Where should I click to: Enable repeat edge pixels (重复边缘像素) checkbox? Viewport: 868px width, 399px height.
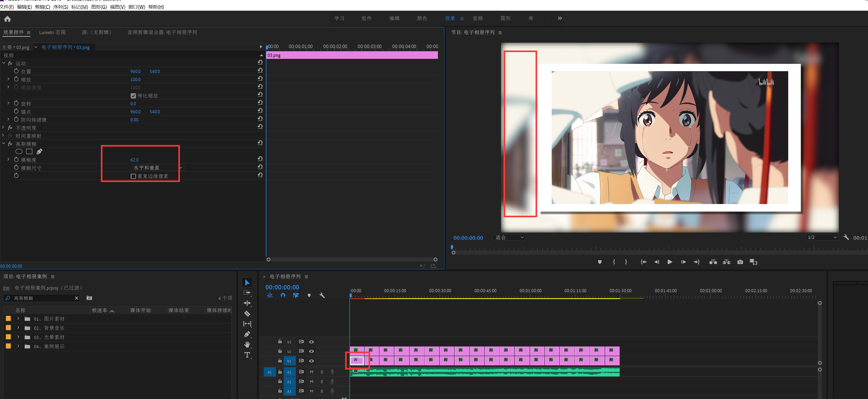[133, 176]
